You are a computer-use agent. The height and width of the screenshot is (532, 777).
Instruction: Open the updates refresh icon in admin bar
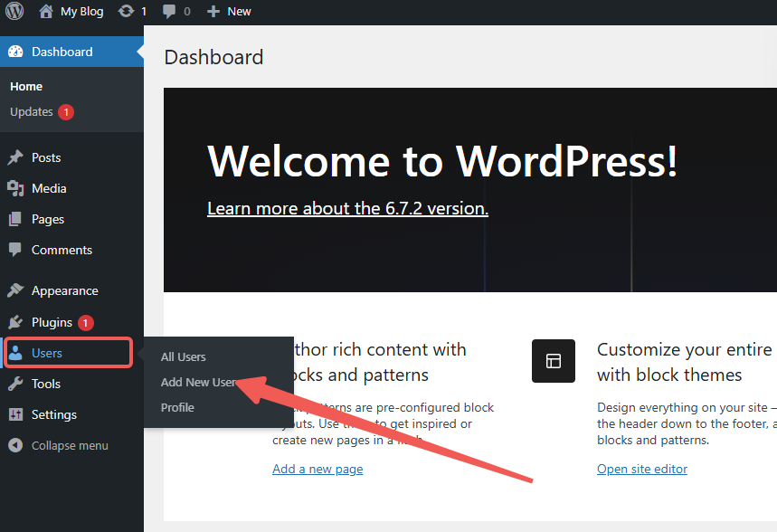pyautogui.click(x=126, y=11)
